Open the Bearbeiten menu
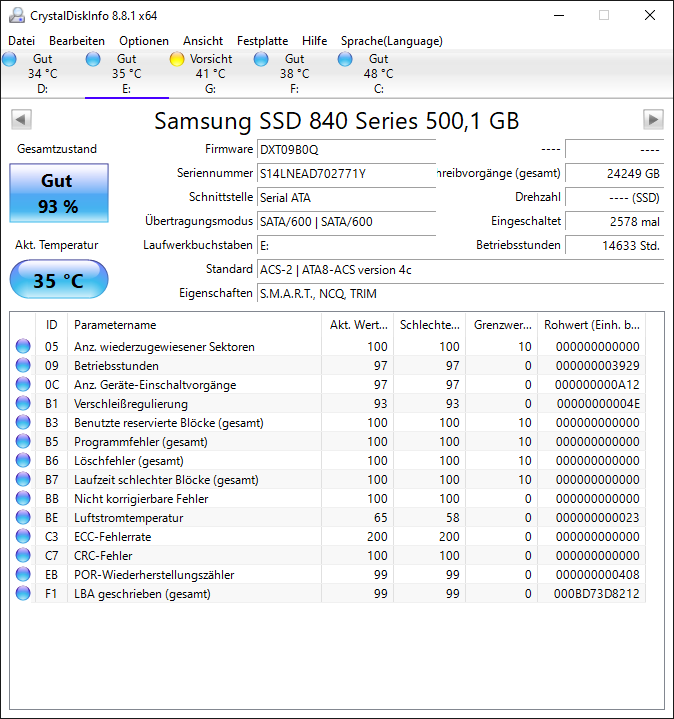 [x=77, y=41]
